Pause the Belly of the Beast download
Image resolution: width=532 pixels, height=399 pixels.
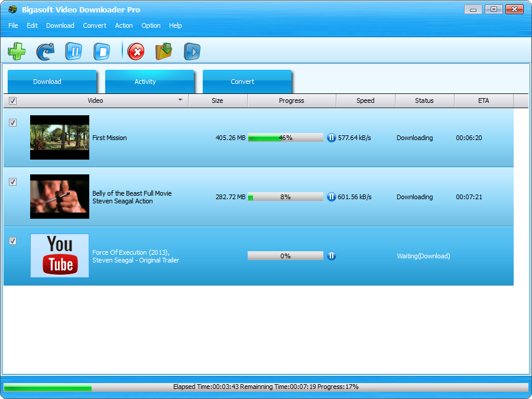point(331,196)
